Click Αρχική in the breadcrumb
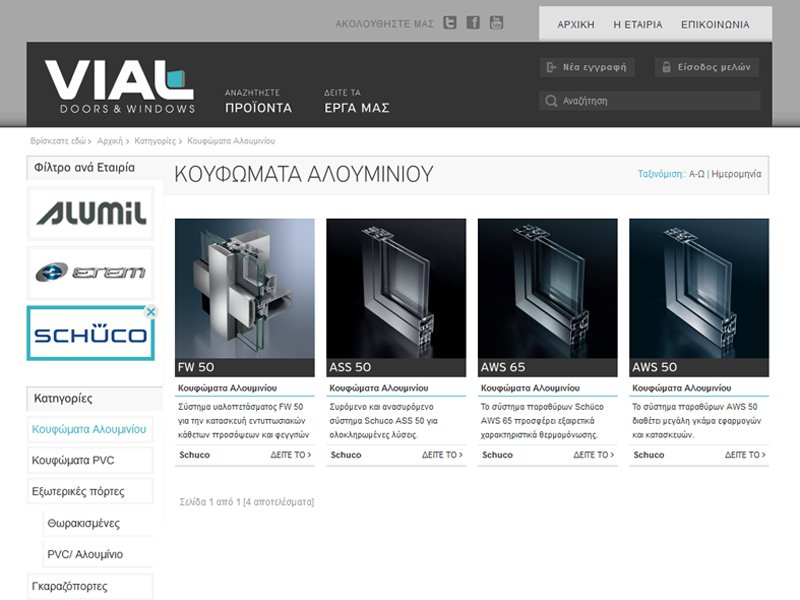 pos(110,141)
